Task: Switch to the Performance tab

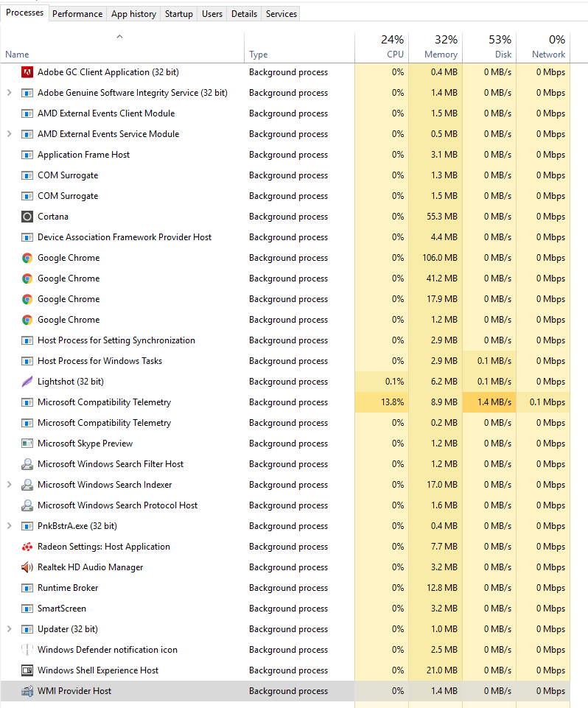Action: (77, 13)
